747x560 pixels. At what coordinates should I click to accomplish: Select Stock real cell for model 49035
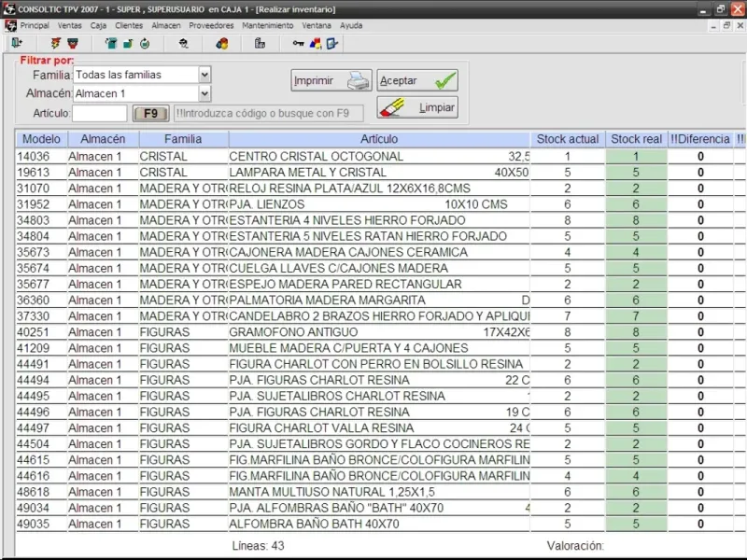coord(636,524)
